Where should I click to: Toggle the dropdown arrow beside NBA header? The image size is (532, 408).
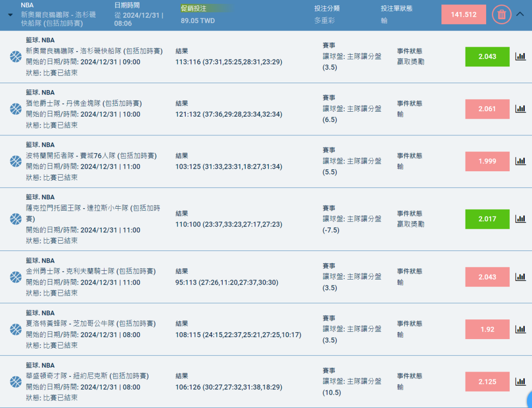coord(10,15)
